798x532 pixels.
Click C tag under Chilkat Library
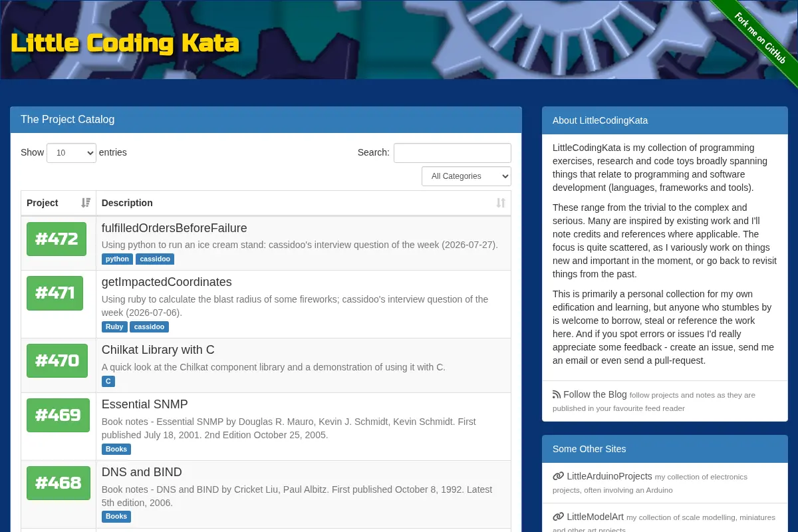[x=108, y=382]
